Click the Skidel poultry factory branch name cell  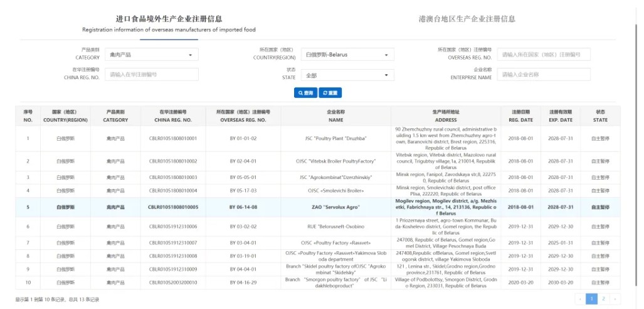[x=336, y=269]
